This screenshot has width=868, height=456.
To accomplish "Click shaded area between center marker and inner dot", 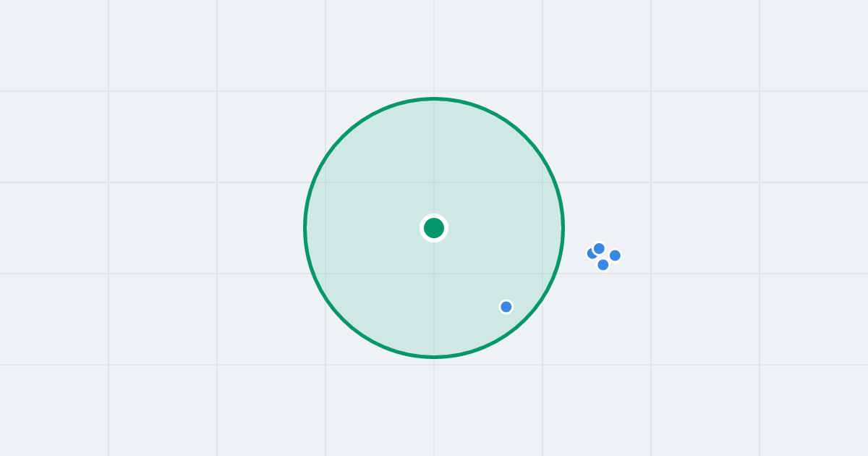I will pyautogui.click(x=470, y=268).
